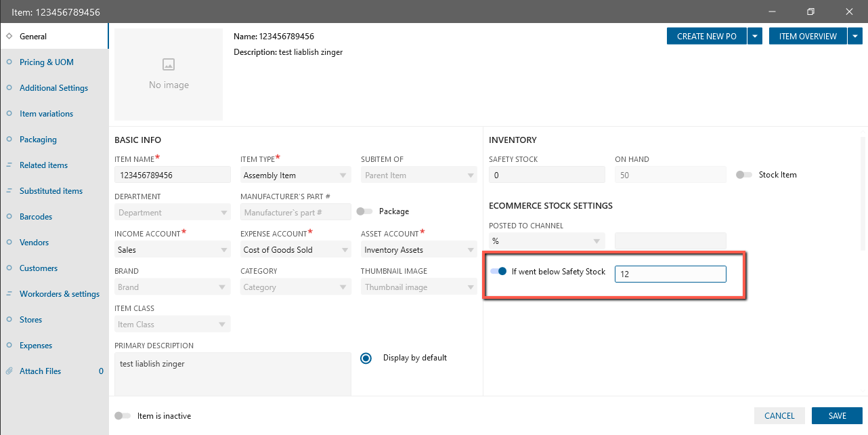Open the Create New PO arrow menu
The height and width of the screenshot is (435, 868).
[x=756, y=37]
